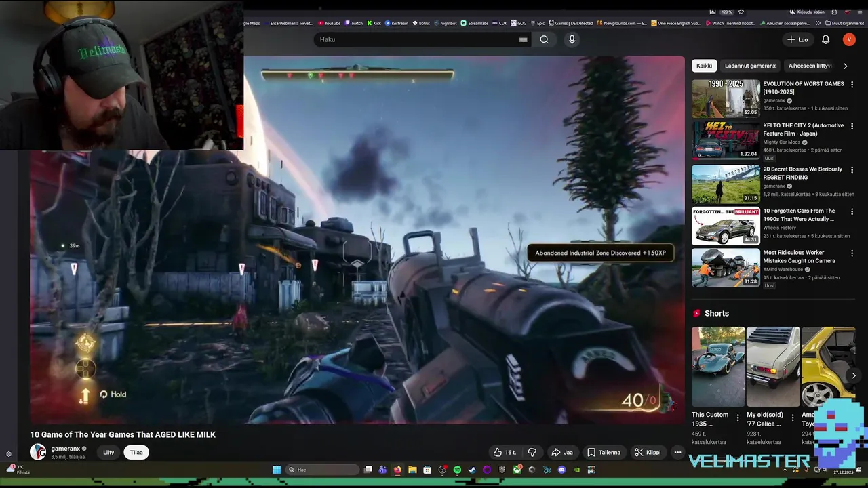Open Most Ridiculous Worker Mistakes video title
Viewport: 868px width, 488px height.
[x=799, y=256]
